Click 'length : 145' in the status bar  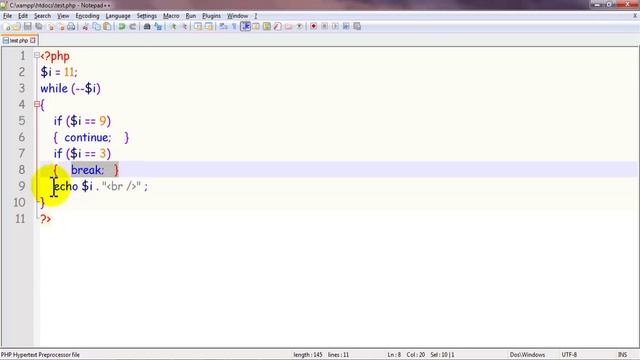pyautogui.click(x=308, y=355)
